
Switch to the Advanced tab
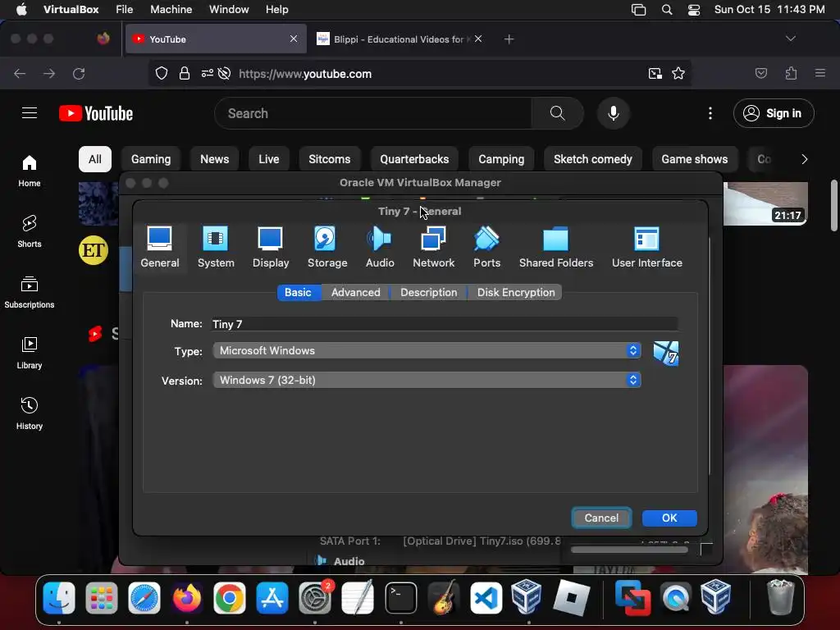pos(356,292)
